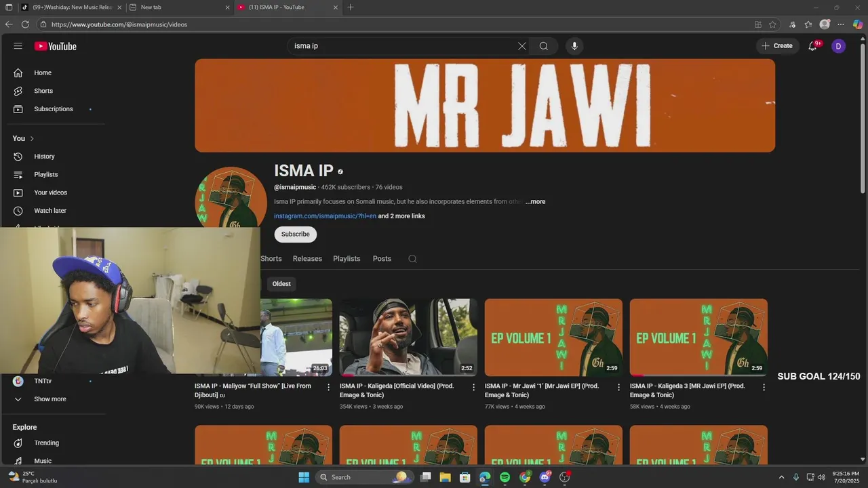Clear the search text with the X

(521, 46)
